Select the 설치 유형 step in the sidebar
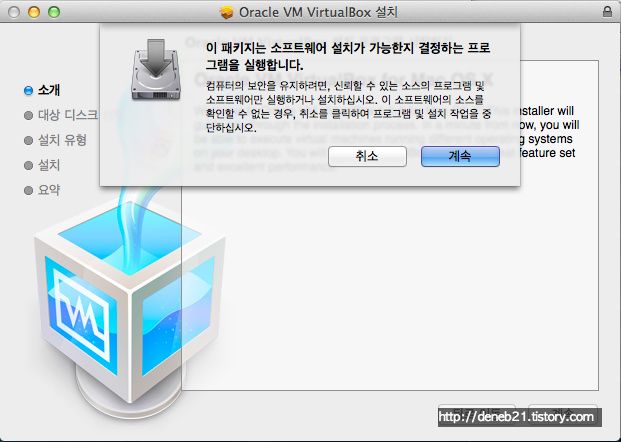The width and height of the screenshot is (621, 442). [x=62, y=140]
